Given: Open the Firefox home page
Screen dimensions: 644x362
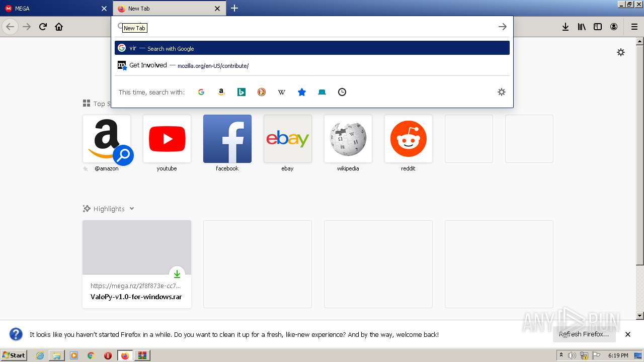Looking at the screenshot, I should click(59, 27).
